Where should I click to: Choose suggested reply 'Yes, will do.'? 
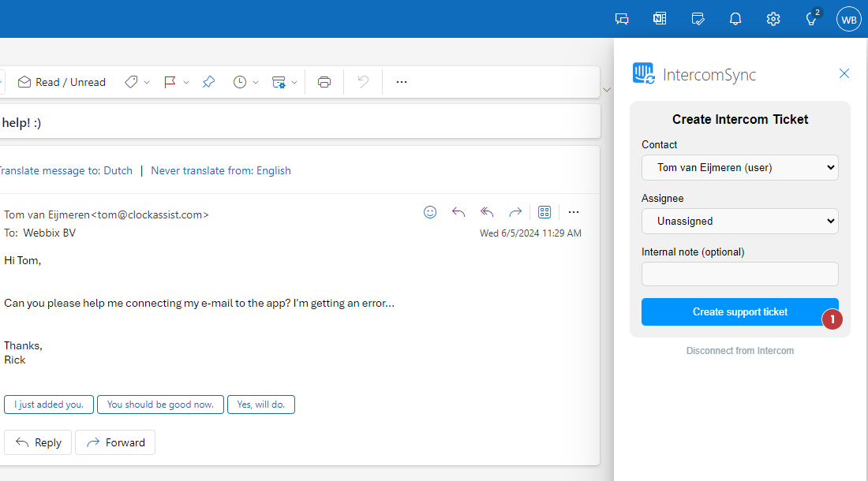[260, 405]
